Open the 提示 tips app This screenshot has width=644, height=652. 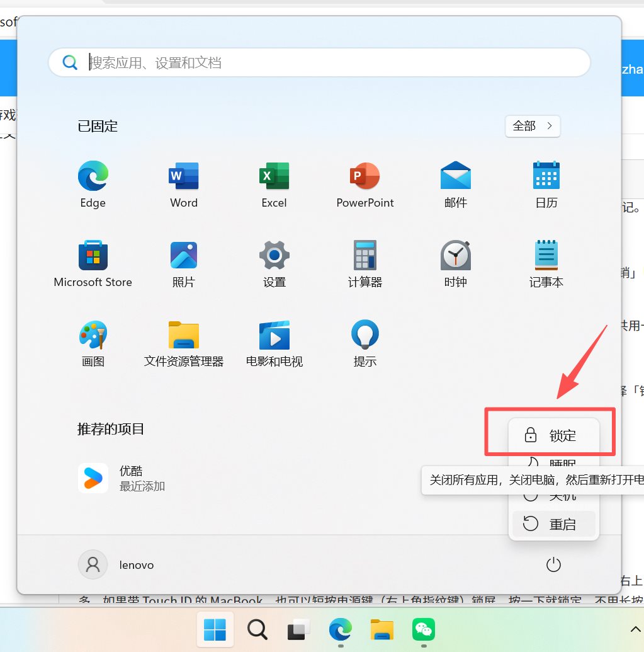364,343
